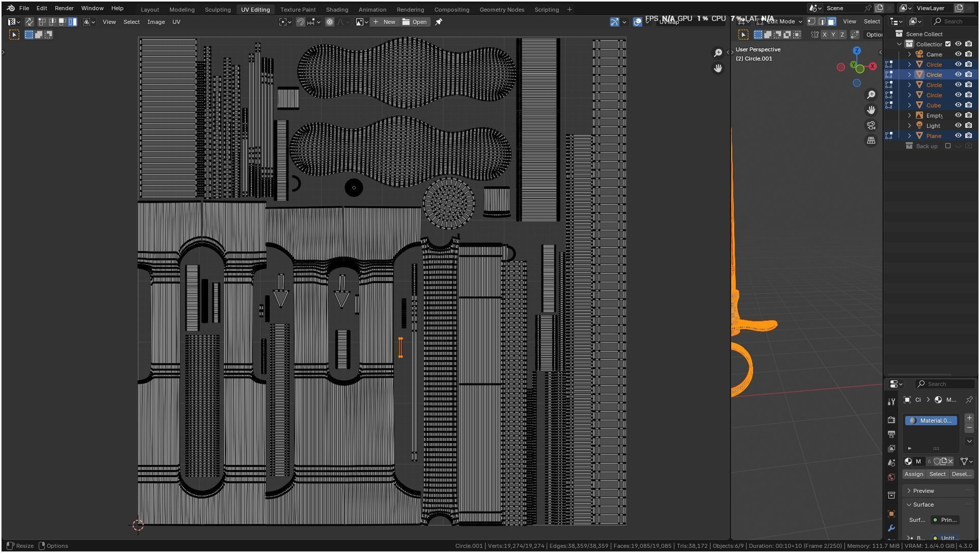Click the UV editor pan hand icon
980x553 pixels.
(x=717, y=68)
